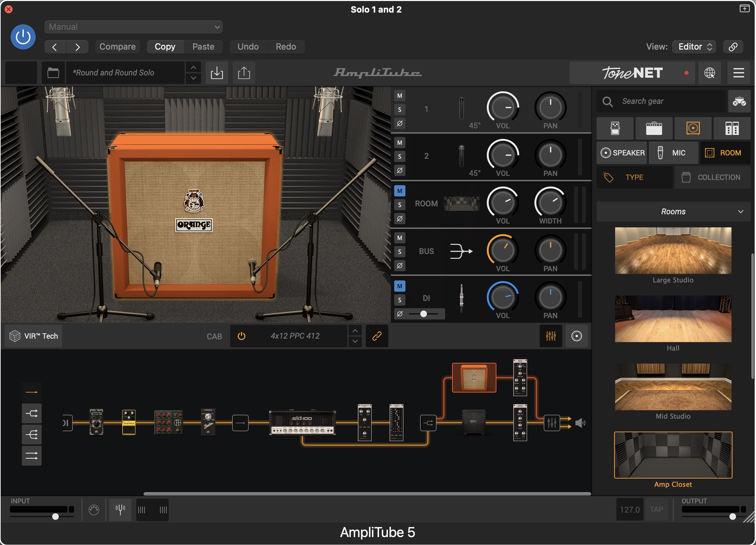
Task: Solo mic channel 1
Action: pyautogui.click(x=400, y=110)
